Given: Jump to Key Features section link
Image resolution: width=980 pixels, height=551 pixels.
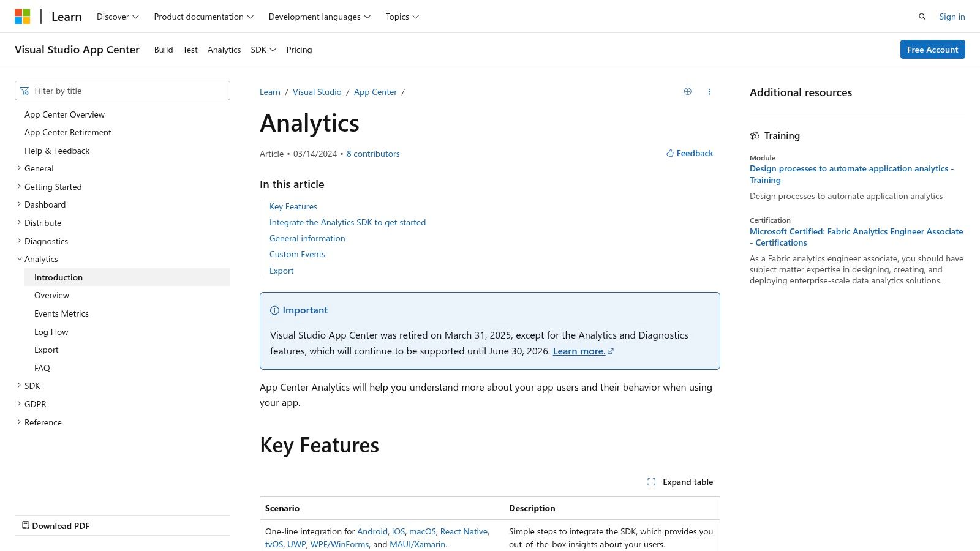Looking at the screenshot, I should [x=293, y=206].
